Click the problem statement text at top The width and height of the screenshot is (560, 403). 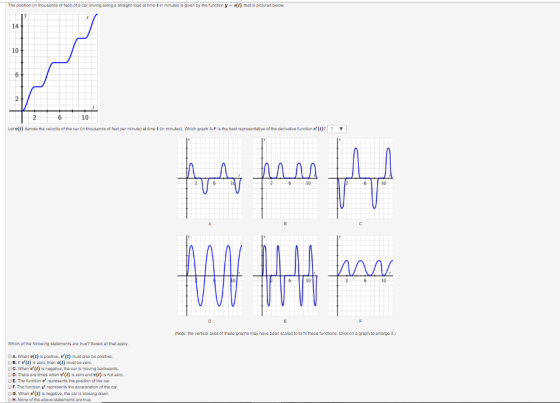pos(146,5)
